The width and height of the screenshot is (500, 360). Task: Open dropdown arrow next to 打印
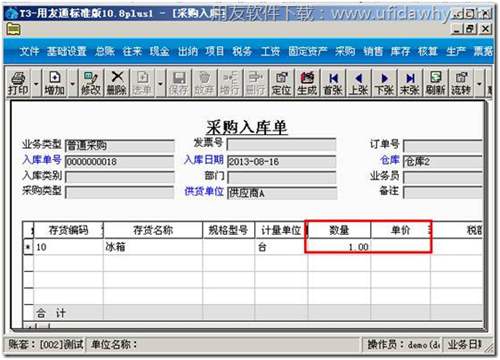[x=36, y=83]
